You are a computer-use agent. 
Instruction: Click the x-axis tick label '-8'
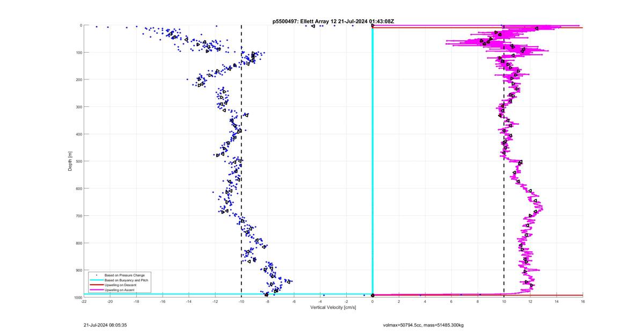pos(268,301)
